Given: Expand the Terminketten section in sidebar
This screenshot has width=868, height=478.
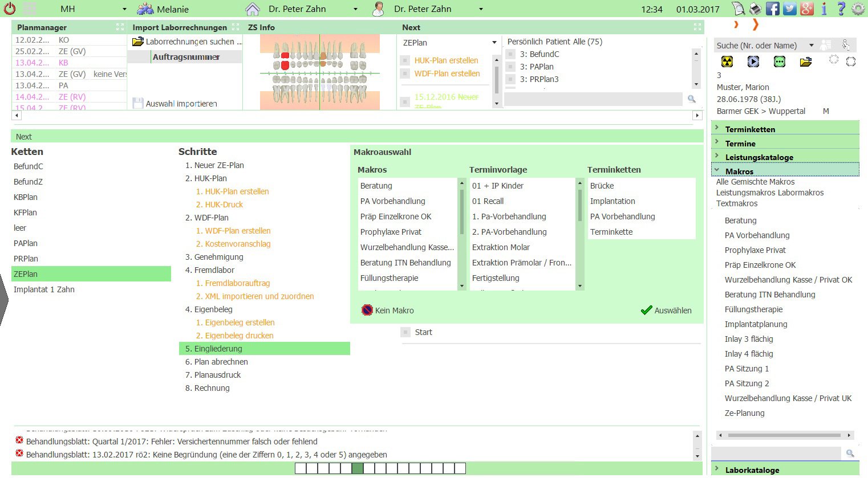Looking at the screenshot, I should pyautogui.click(x=785, y=128).
